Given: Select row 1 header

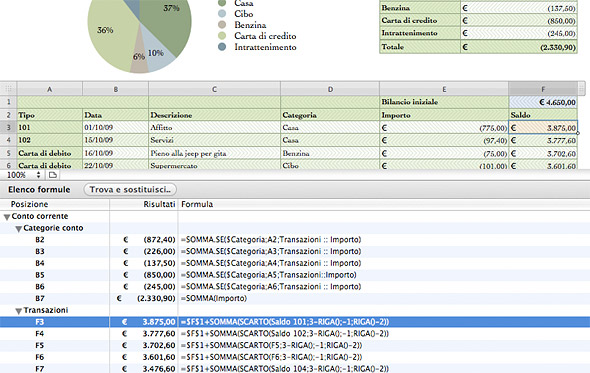Looking at the screenshot, I should pos(8,102).
